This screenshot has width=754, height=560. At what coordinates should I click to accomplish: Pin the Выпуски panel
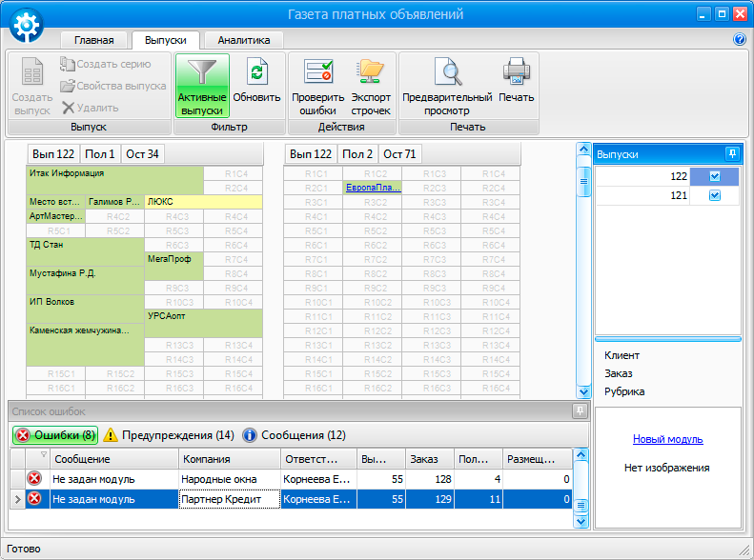732,153
